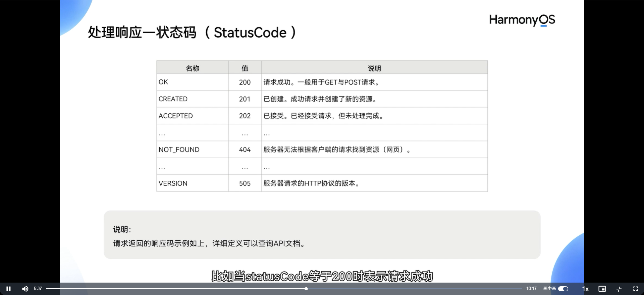Click the ACCEPTED name cell
This screenshot has width=644, height=295.
point(193,116)
